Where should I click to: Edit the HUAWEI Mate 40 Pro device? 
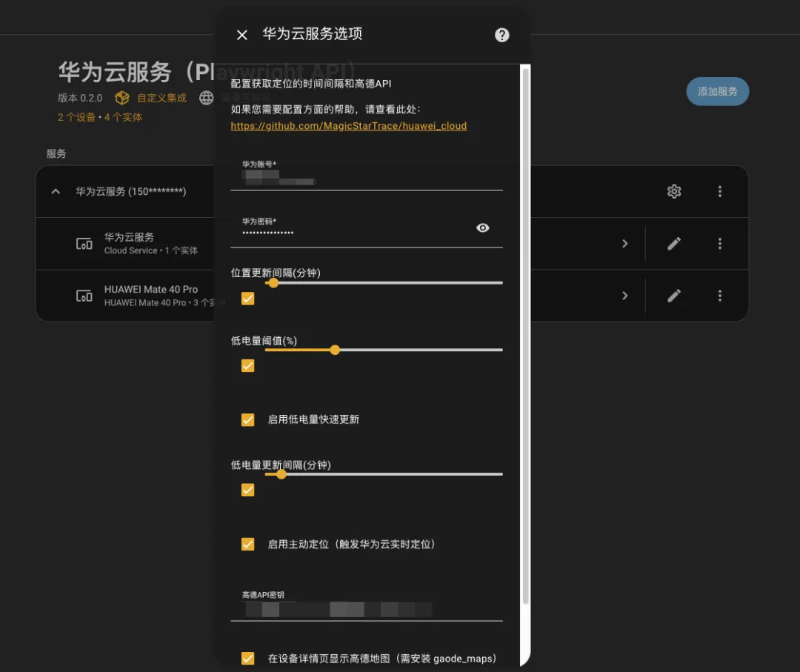[x=674, y=296]
